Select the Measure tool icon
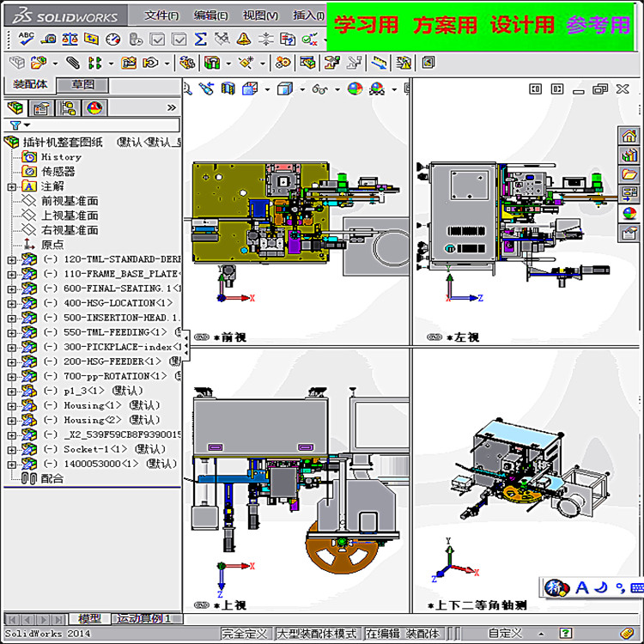644x644 pixels. click(x=48, y=39)
